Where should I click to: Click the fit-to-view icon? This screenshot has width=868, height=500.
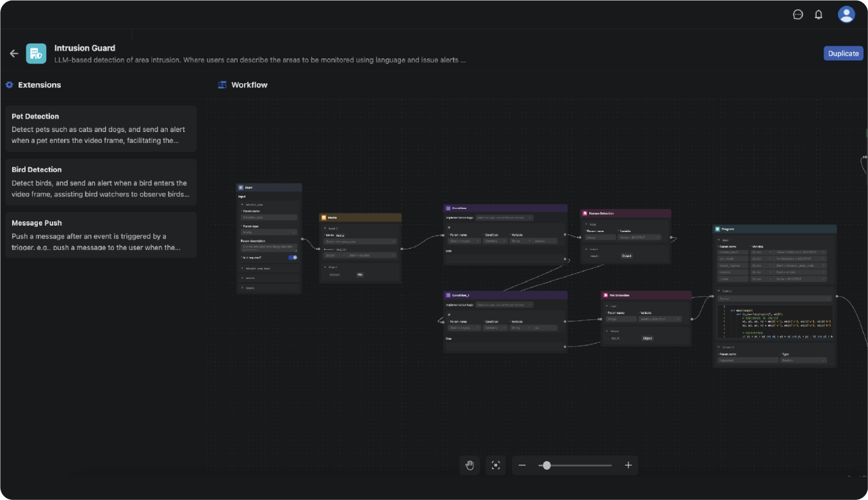(495, 465)
